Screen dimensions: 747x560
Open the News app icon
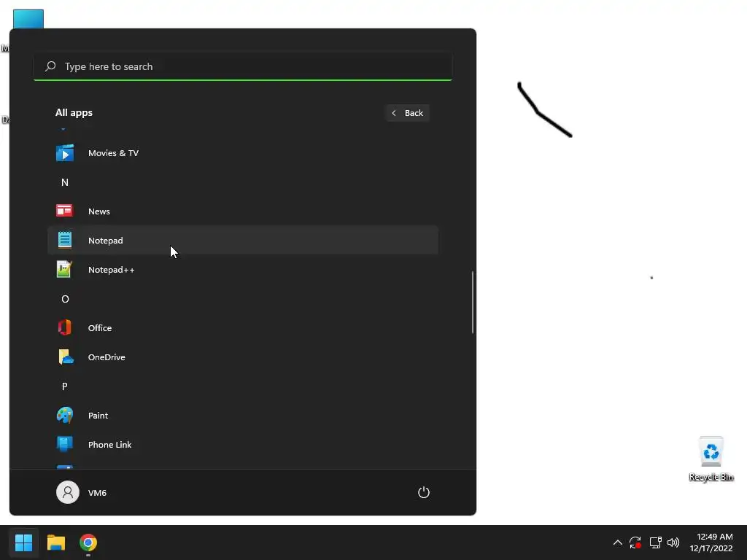pyautogui.click(x=65, y=211)
